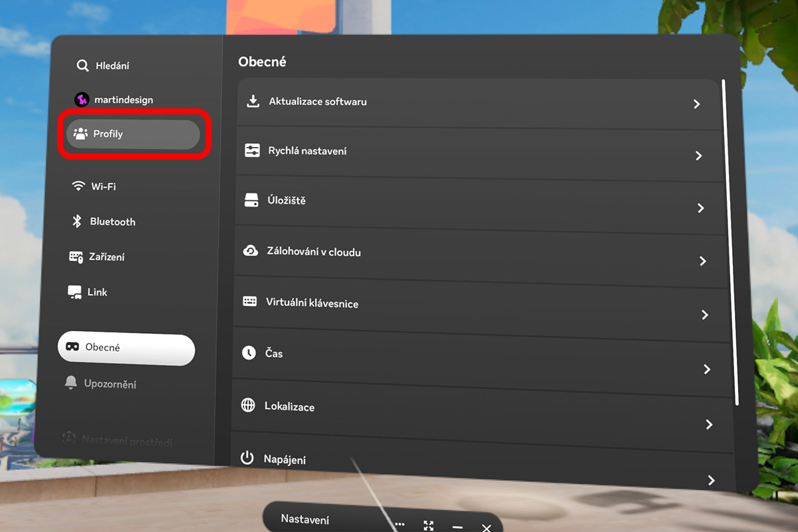Open Nastavení prostředí settings entry
This screenshot has height=532, width=798.
pyautogui.click(x=126, y=440)
